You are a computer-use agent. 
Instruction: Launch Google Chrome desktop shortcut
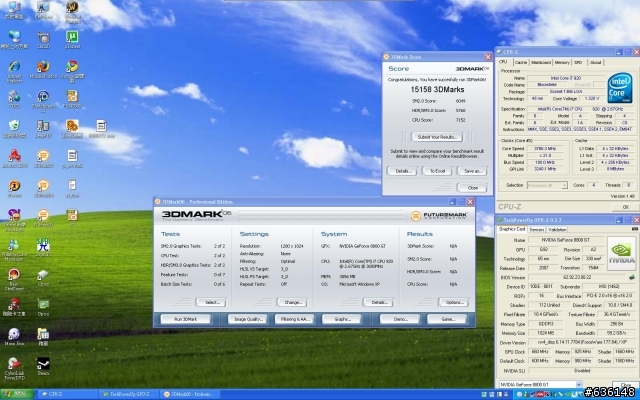pos(72,72)
